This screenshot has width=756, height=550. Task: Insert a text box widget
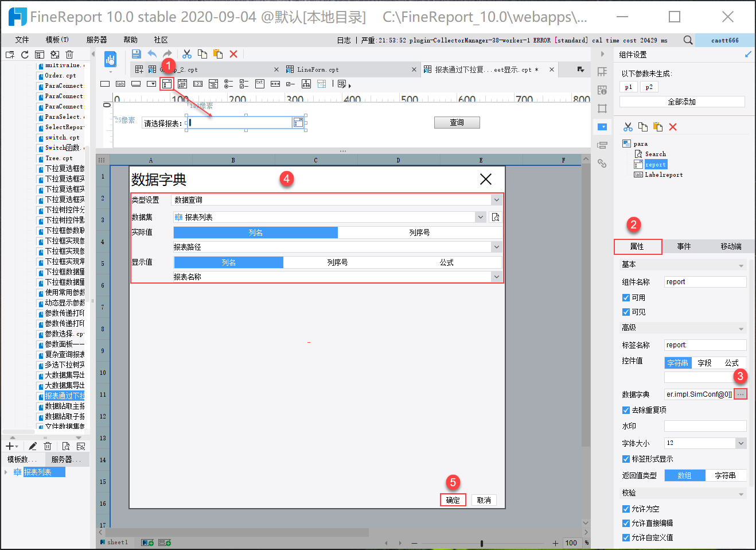105,84
